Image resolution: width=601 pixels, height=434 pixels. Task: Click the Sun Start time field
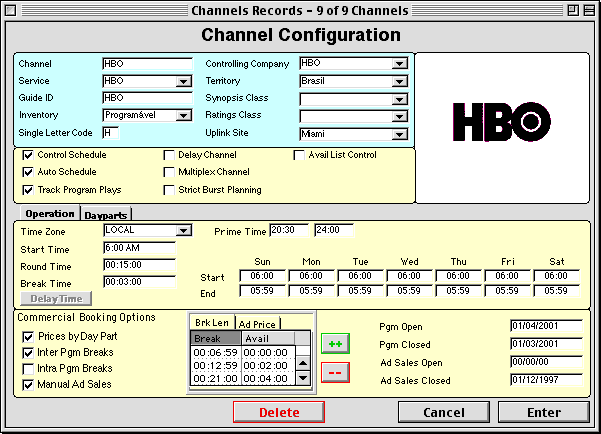[263, 276]
